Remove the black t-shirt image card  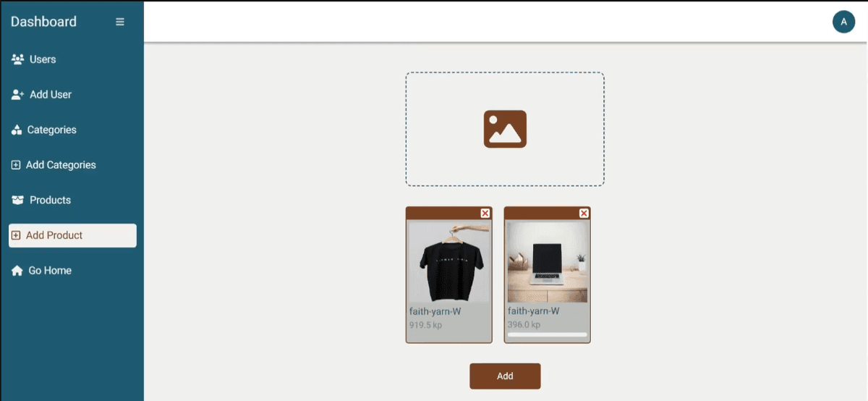point(485,213)
